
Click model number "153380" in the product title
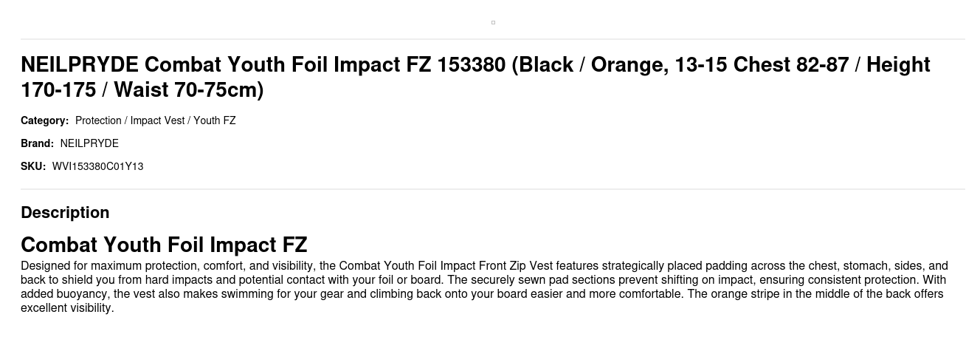click(x=471, y=65)
